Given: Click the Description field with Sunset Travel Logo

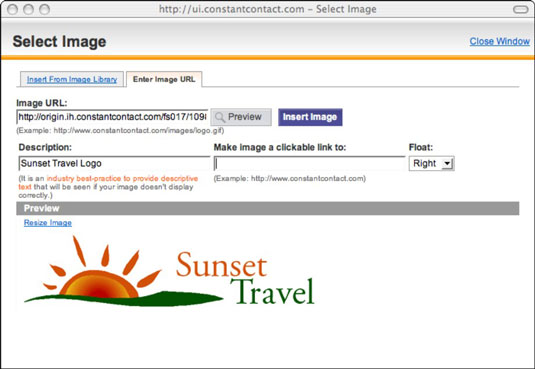Looking at the screenshot, I should point(114,164).
